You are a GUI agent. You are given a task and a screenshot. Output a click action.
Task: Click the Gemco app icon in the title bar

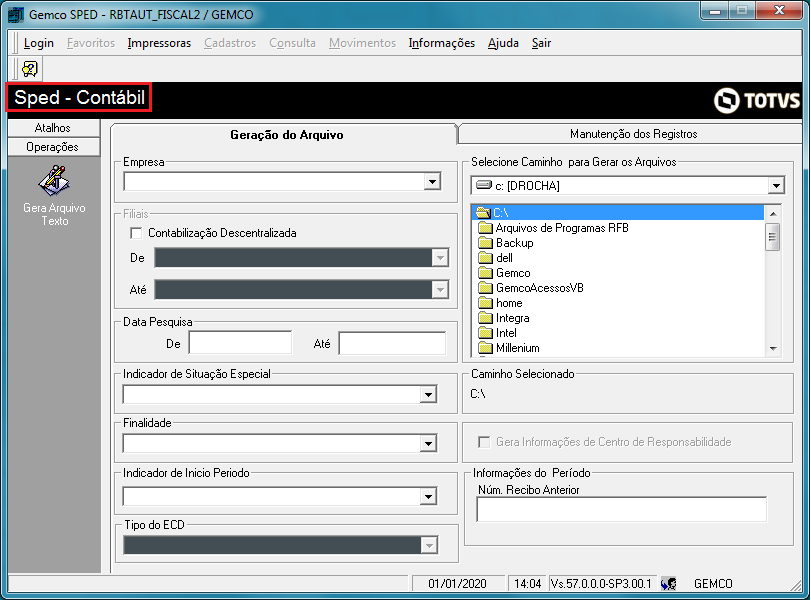click(16, 14)
